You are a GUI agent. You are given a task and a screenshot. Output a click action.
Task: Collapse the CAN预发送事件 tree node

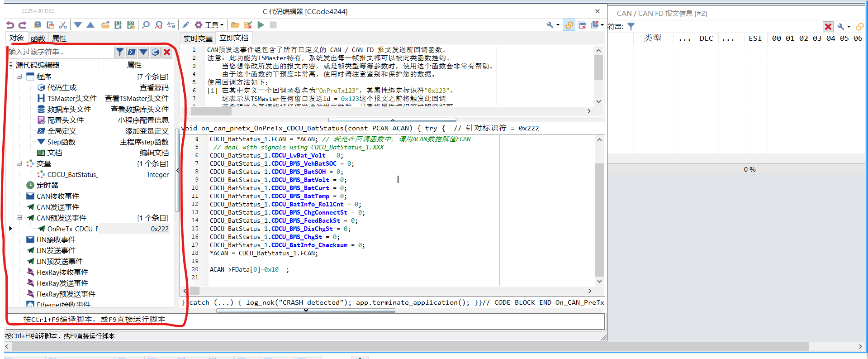click(19, 218)
